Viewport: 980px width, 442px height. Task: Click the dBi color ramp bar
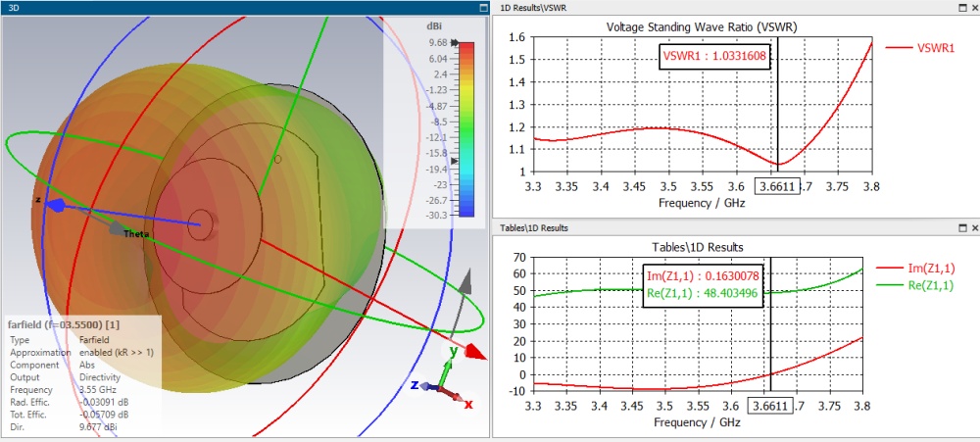[x=466, y=129]
